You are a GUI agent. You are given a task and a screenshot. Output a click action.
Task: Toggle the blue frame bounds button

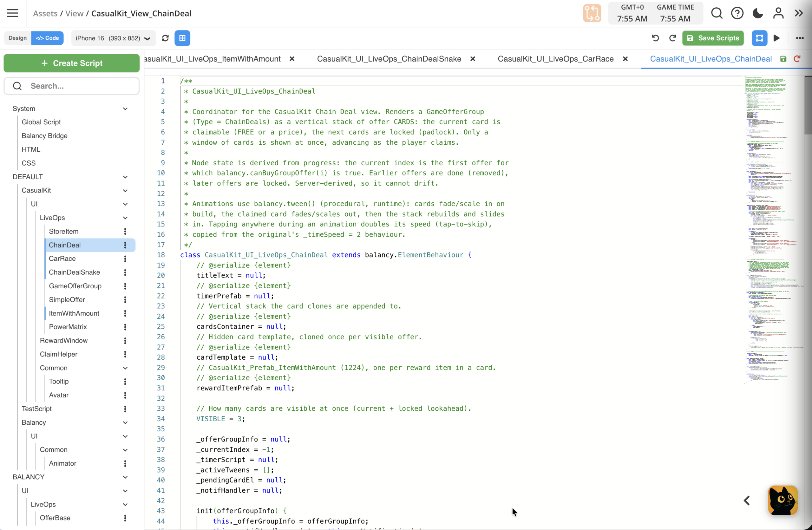(x=759, y=38)
